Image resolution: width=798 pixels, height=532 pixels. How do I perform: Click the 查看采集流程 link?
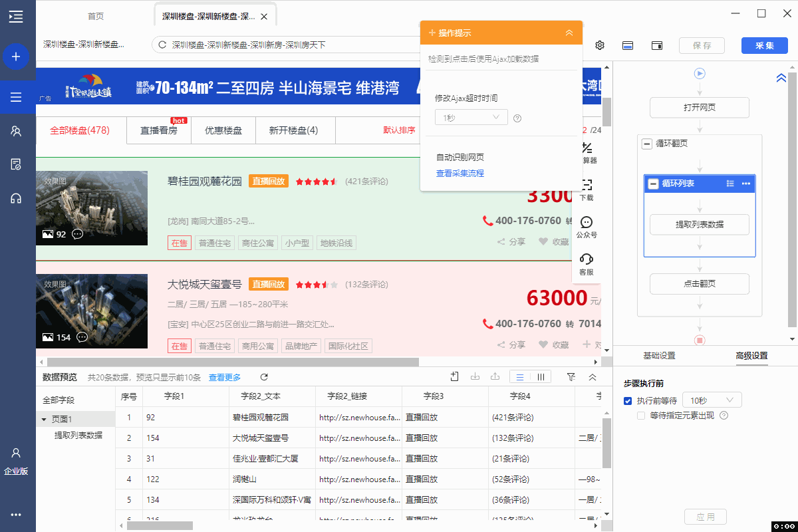pyautogui.click(x=460, y=174)
